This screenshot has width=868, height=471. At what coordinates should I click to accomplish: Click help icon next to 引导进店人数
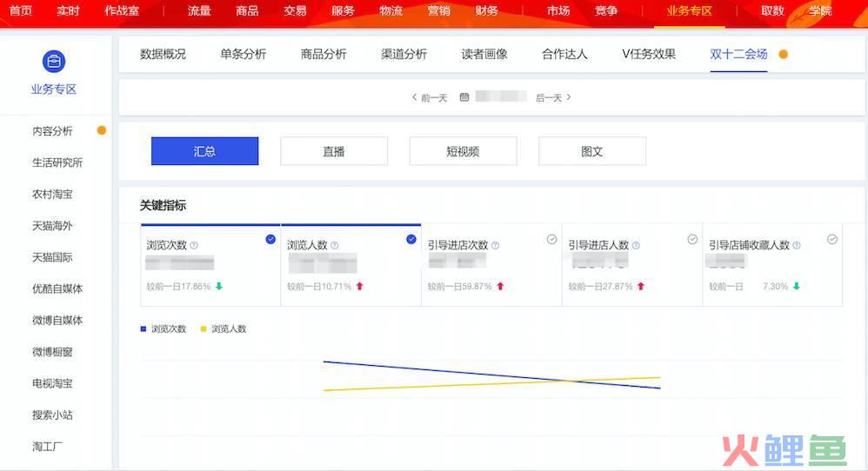(636, 245)
